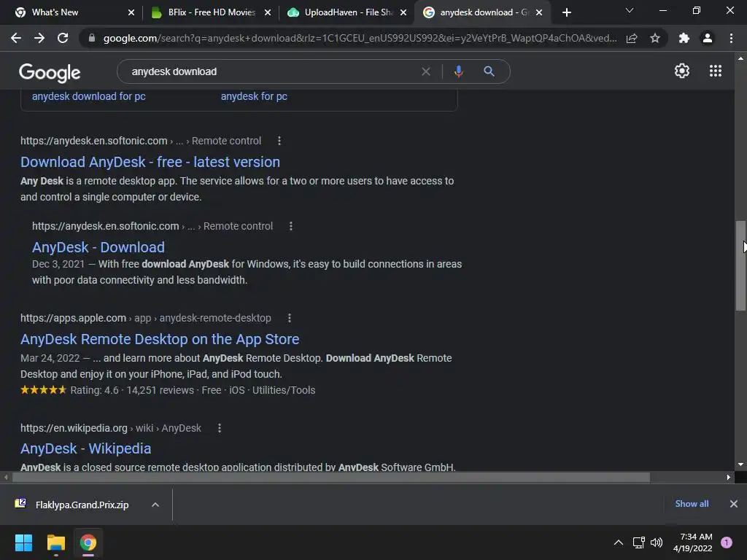Open the network tray icon
Viewport: 747px width, 560px height.
638,542
